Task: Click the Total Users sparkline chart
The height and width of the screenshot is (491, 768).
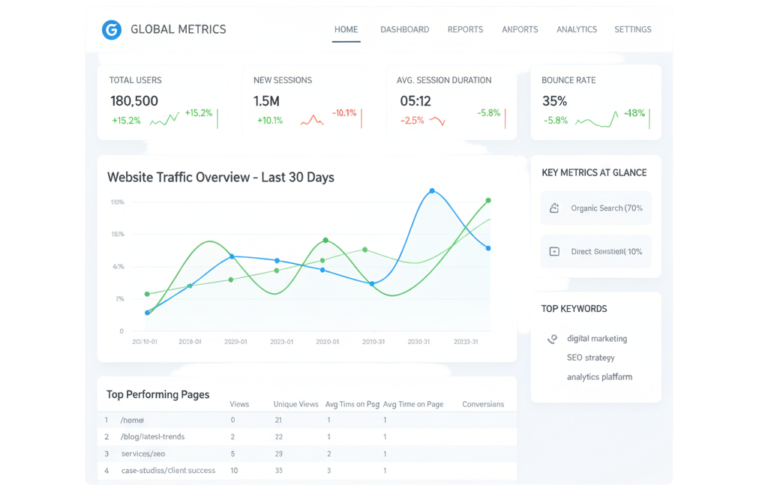Action: click(164, 119)
